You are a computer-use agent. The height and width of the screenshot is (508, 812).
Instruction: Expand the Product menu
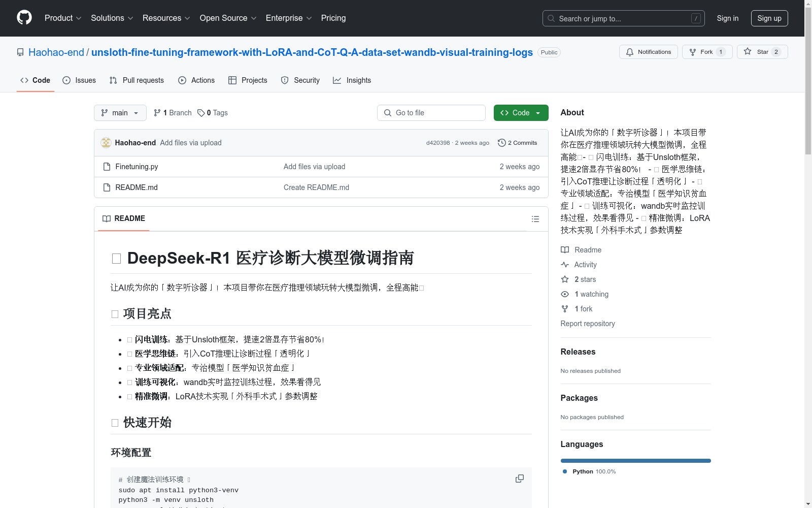pos(63,18)
